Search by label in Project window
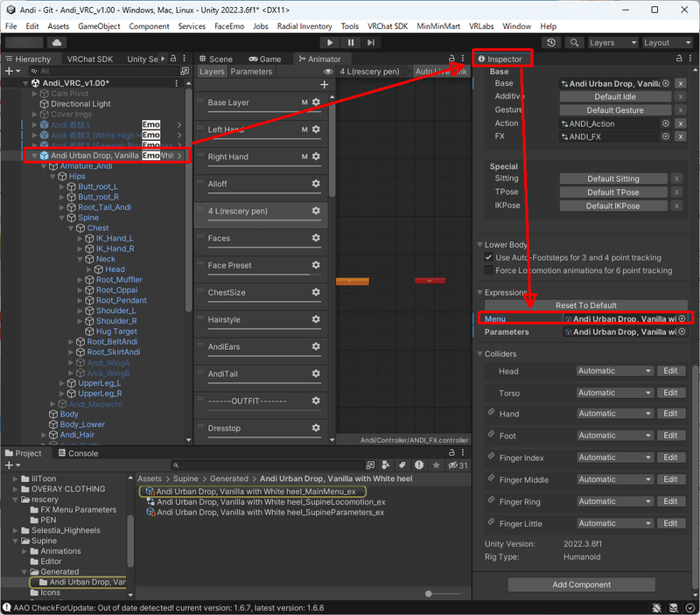This screenshot has height=615, width=700. click(402, 465)
